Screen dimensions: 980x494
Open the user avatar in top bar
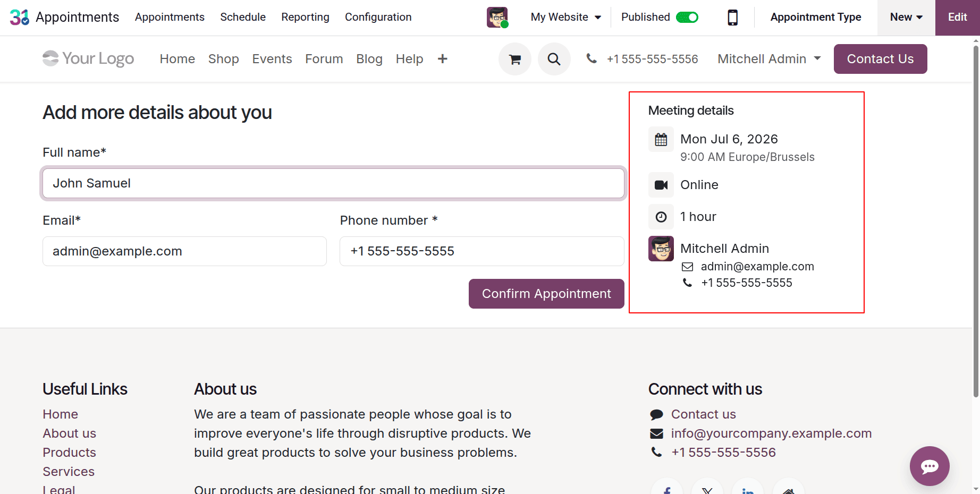(x=497, y=17)
